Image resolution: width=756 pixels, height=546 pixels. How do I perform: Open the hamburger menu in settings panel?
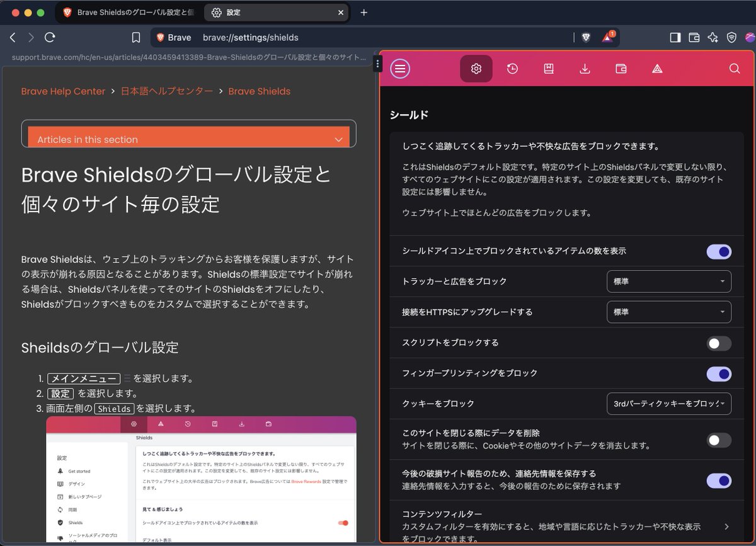point(400,69)
